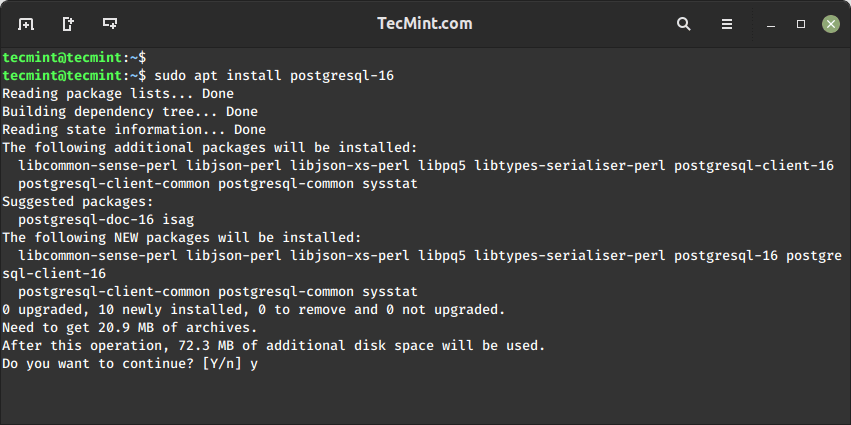The height and width of the screenshot is (425, 851).
Task: Click the first empty tecmint@tecmint prompt
Action: (x=74, y=58)
